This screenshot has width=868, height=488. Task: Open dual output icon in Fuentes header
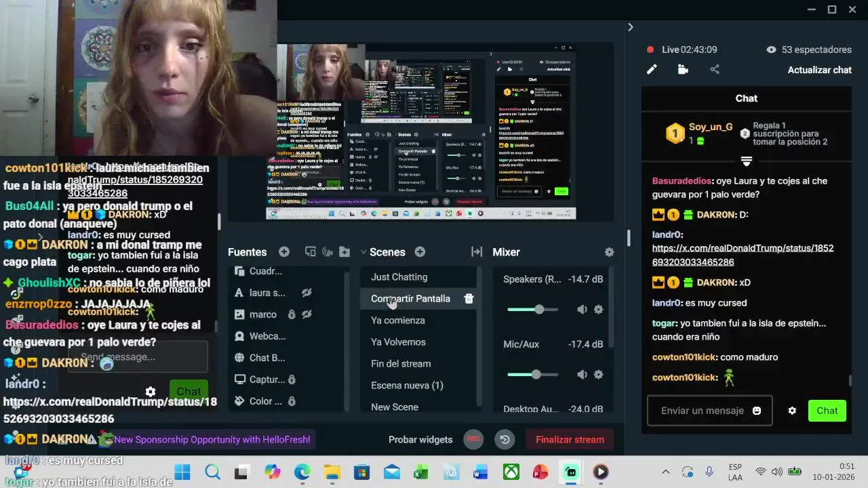pos(311,252)
